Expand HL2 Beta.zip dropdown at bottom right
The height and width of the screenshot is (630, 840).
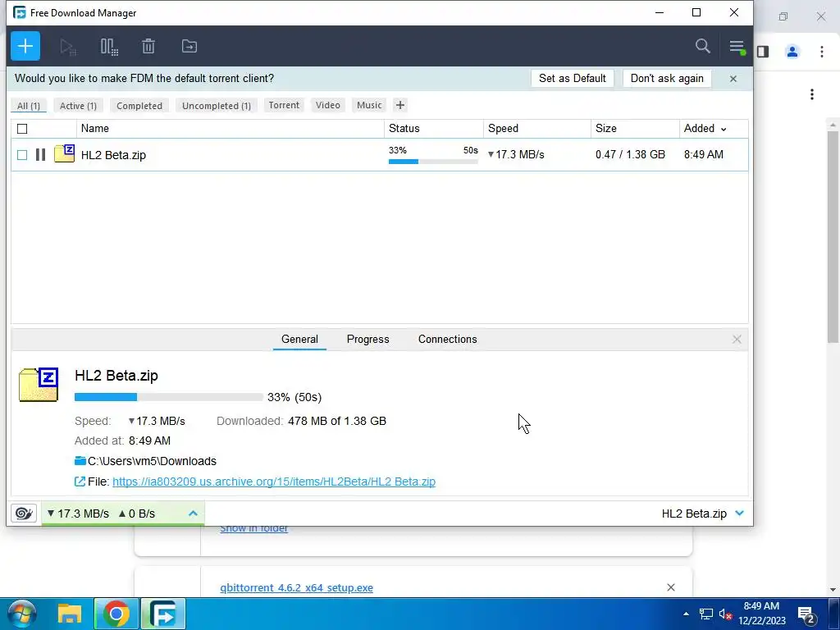(740, 514)
